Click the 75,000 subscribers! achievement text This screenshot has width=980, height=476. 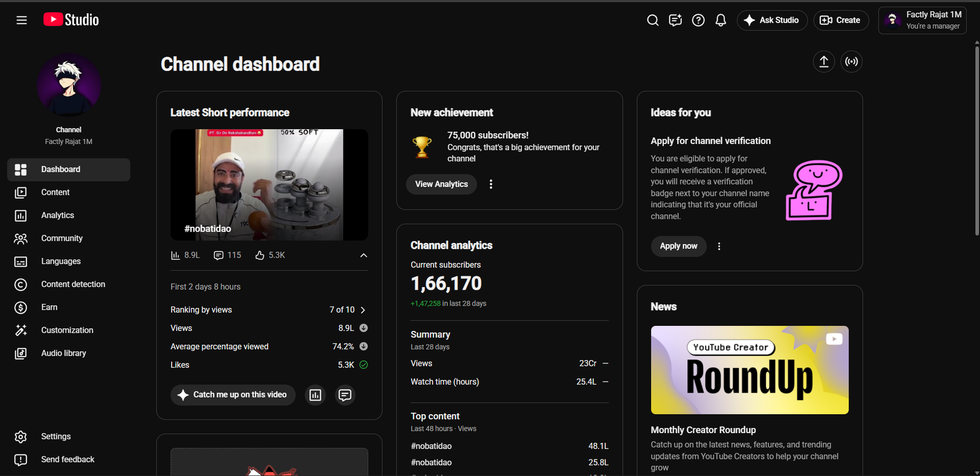488,135
